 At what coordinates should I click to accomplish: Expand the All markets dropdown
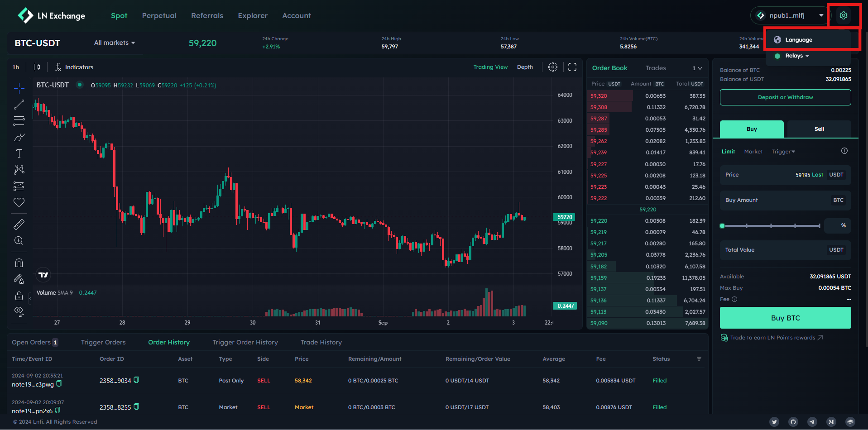point(115,43)
